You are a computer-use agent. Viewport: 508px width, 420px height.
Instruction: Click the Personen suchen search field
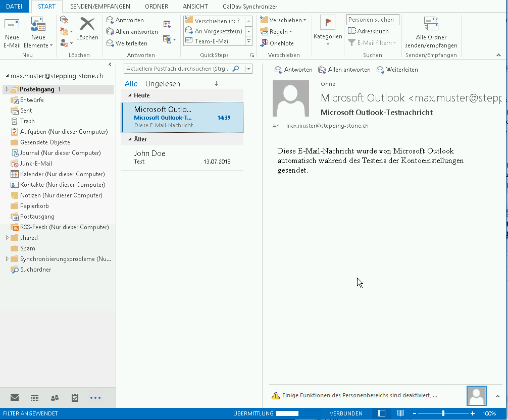click(372, 20)
